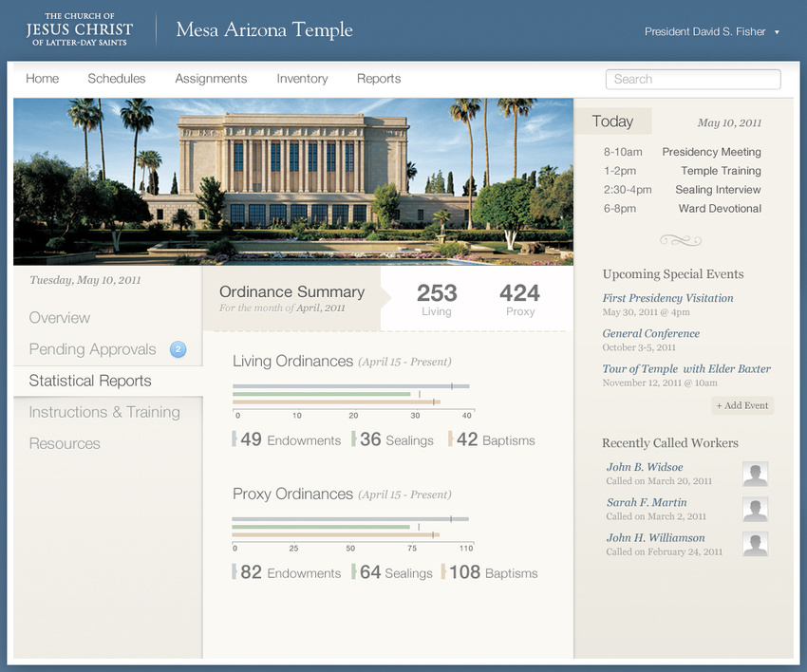
Task: Open Tour of Temple with Elder Baxter link
Action: [686, 369]
